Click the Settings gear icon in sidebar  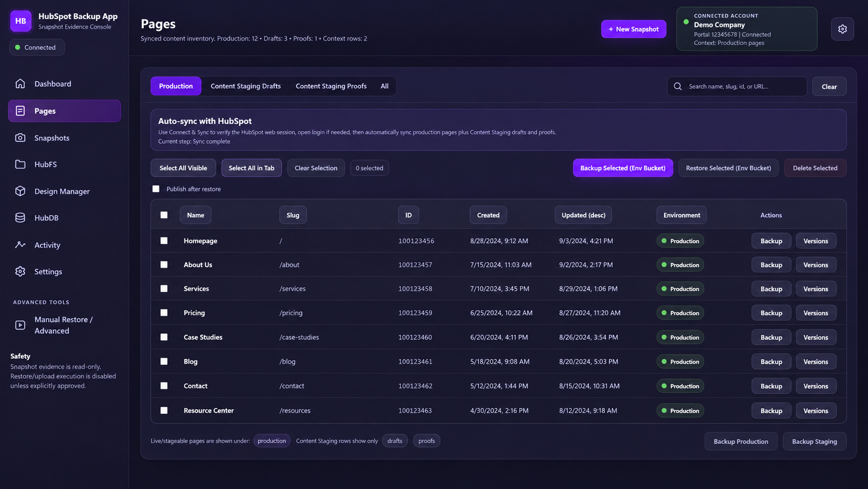coord(20,271)
